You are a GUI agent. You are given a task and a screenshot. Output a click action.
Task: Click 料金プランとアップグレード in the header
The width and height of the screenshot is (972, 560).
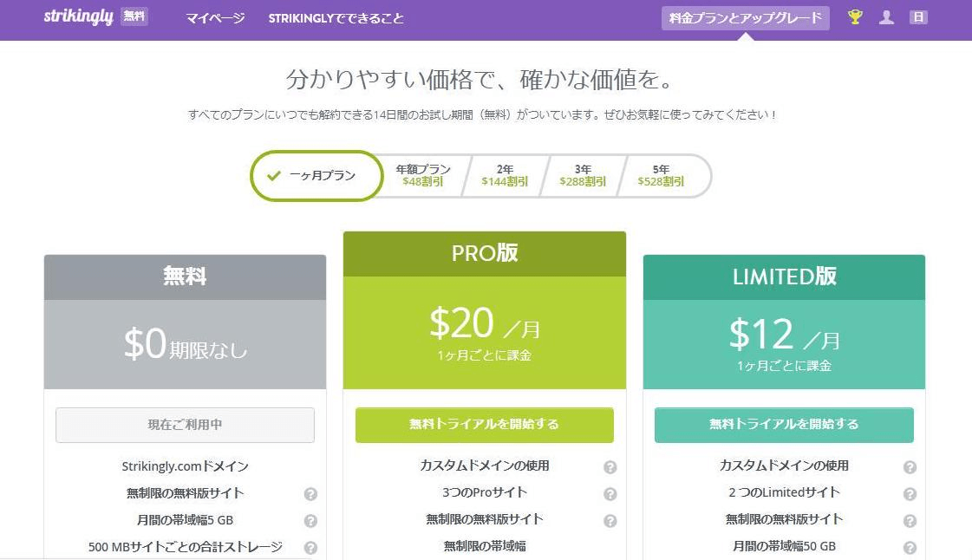coord(746,16)
